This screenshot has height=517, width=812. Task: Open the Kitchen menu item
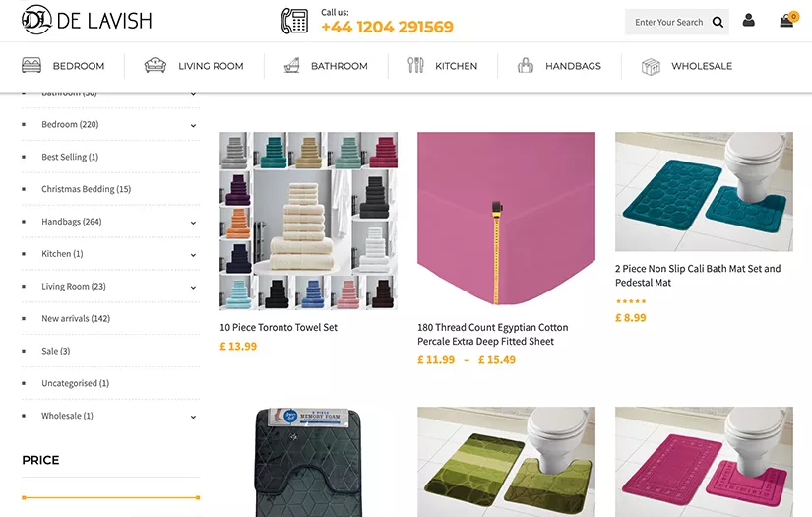(456, 66)
